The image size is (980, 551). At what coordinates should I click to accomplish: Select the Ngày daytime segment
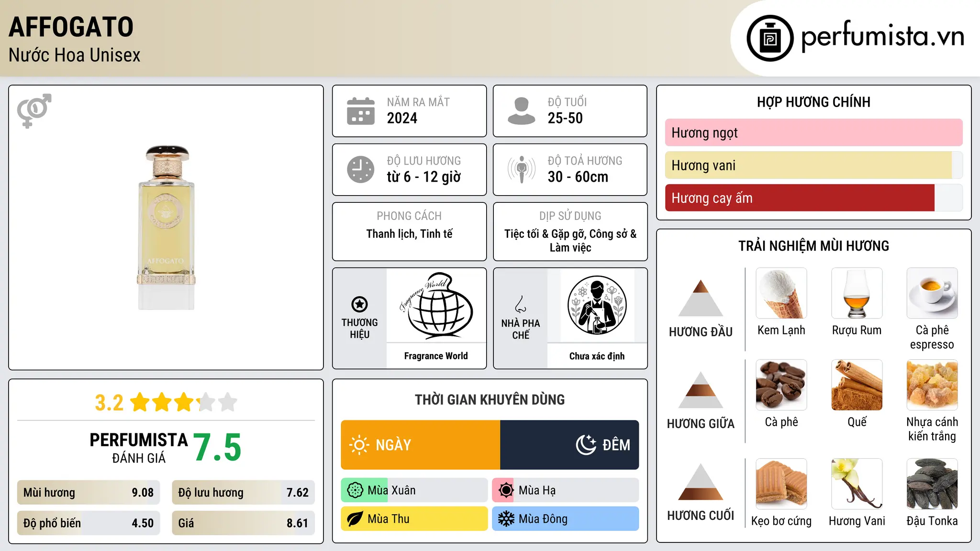421,445
